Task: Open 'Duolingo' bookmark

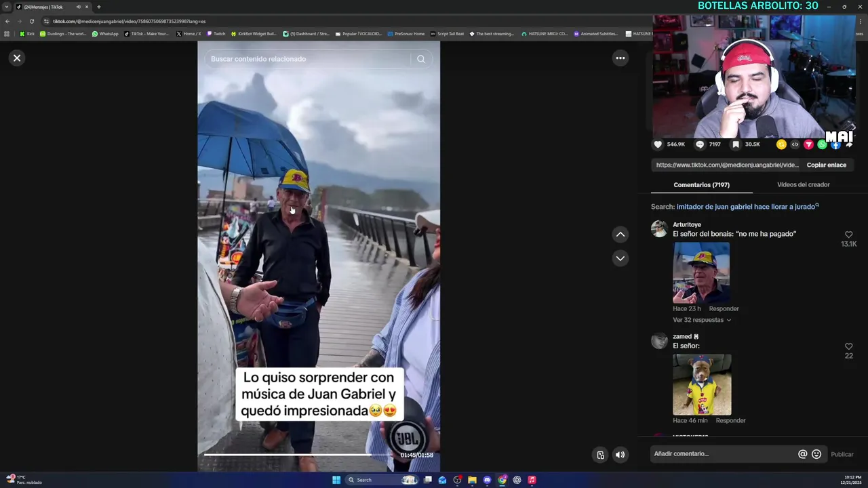Action: [63, 34]
